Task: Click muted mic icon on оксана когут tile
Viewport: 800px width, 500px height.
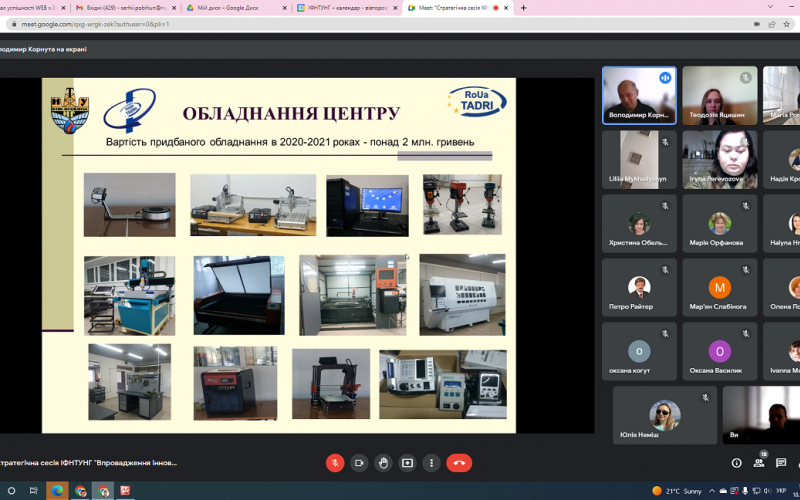Action: pyautogui.click(x=665, y=334)
